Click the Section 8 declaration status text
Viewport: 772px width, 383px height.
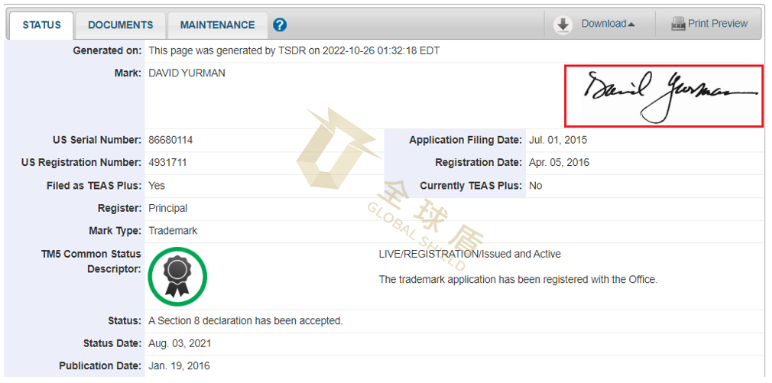coord(245,321)
